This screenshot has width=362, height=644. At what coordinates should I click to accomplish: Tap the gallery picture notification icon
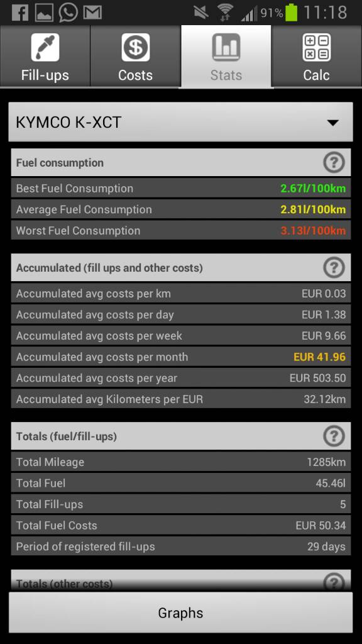(44, 13)
